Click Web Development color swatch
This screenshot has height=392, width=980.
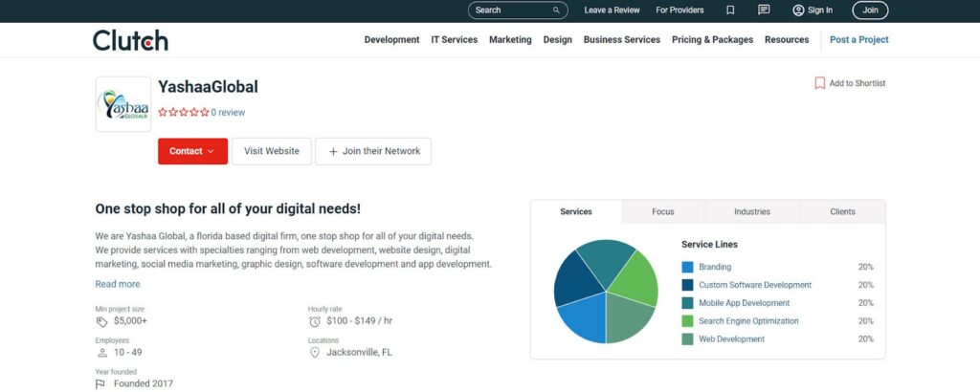[687, 339]
